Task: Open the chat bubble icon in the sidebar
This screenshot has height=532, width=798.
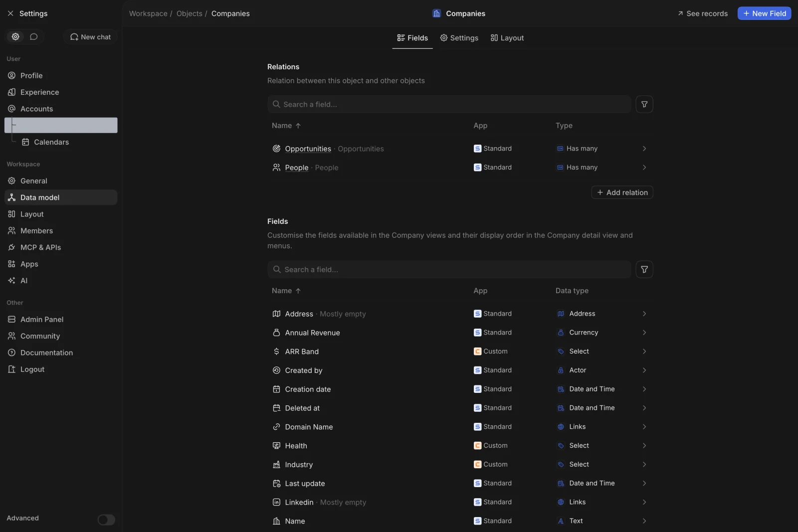Action: coord(34,37)
